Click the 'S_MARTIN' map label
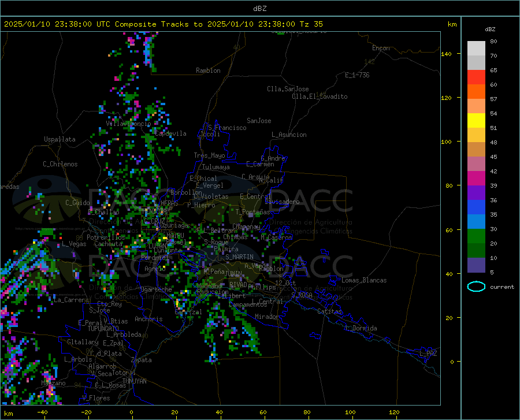Image resolution: width=520 pixels, height=420 pixels. [239, 257]
